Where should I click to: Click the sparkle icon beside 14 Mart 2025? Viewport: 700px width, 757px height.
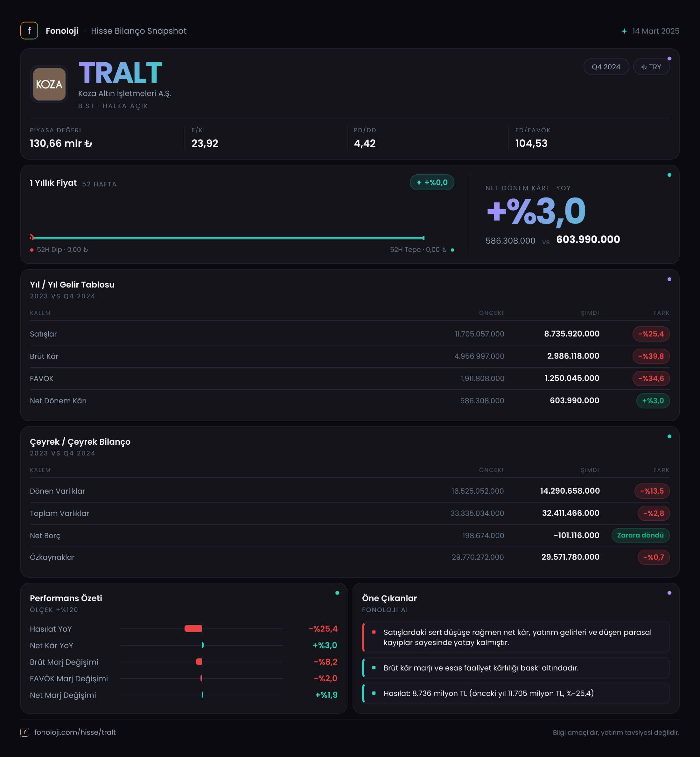point(624,31)
